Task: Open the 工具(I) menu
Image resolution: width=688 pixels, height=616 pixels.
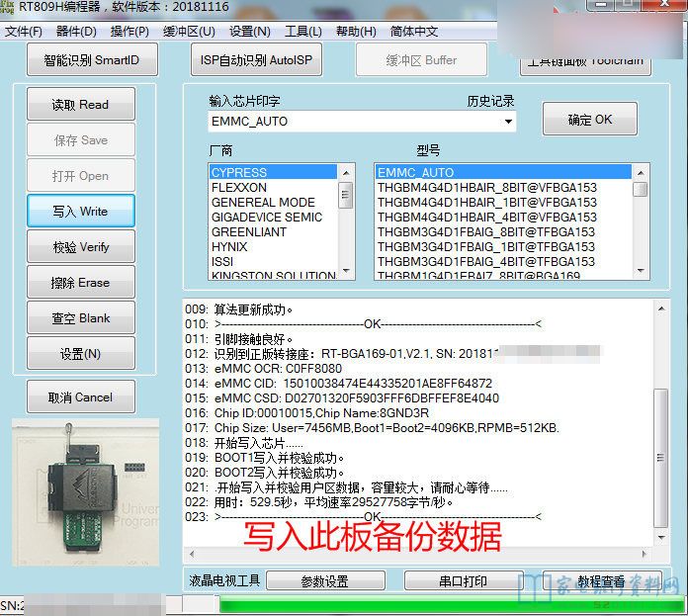Action: tap(302, 31)
